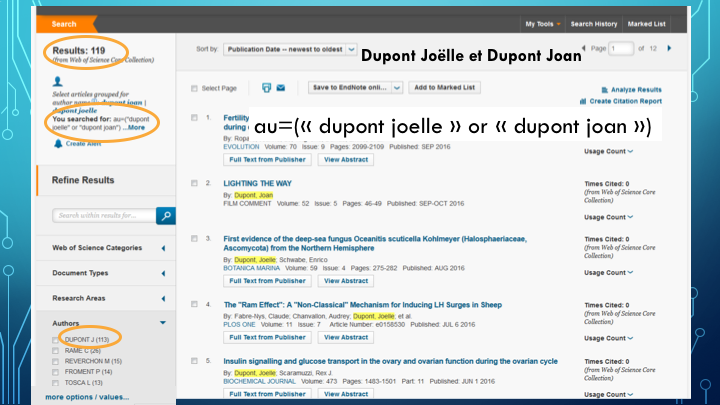Open the Sort by Publication Date dropdown

pos(290,49)
